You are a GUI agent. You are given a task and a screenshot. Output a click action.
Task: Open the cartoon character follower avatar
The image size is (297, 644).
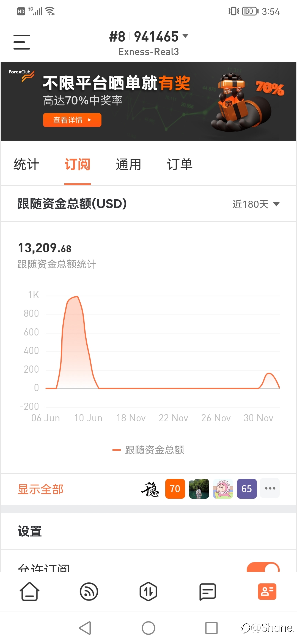[223, 489]
